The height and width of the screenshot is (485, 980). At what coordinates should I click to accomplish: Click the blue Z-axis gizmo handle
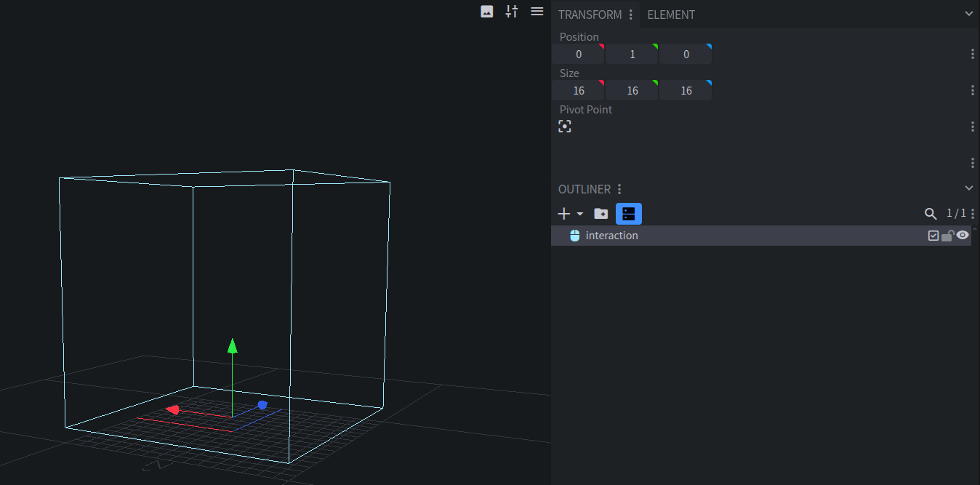[262, 405]
